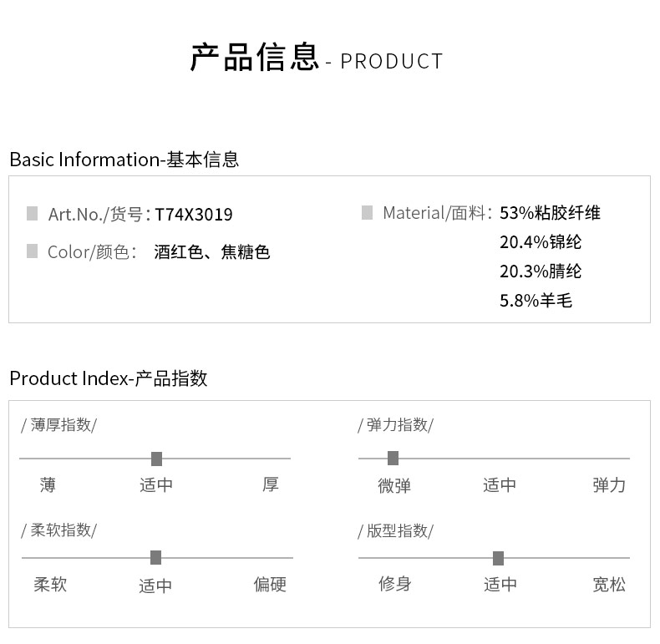Select the 微弹 label on the elasticity scale
The width and height of the screenshot is (660, 644).
(394, 486)
